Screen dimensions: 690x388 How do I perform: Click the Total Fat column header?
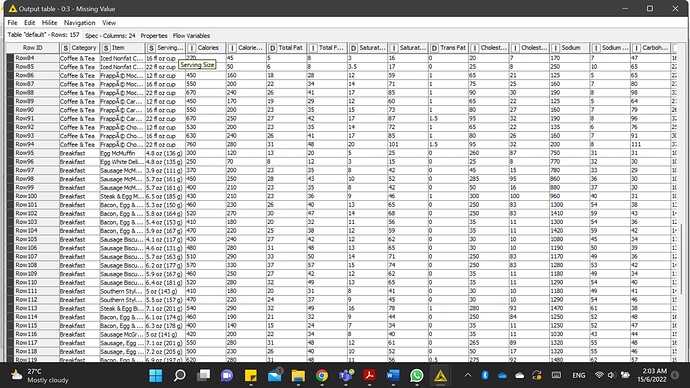pos(286,48)
